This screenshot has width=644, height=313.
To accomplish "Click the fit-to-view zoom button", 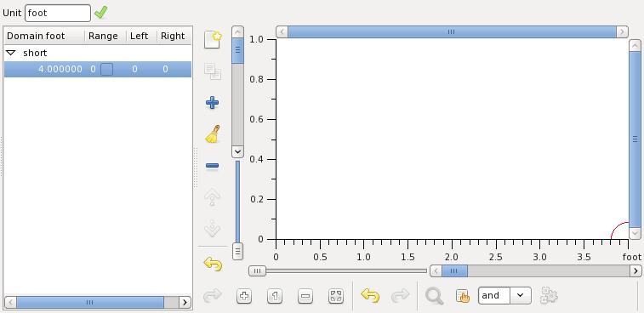I will click(x=336, y=296).
